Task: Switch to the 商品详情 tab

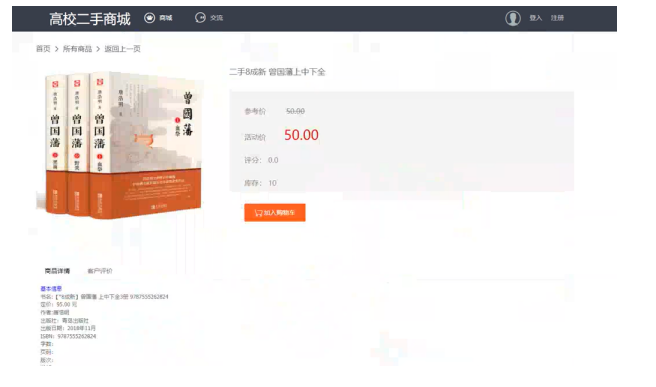Action: point(57,271)
